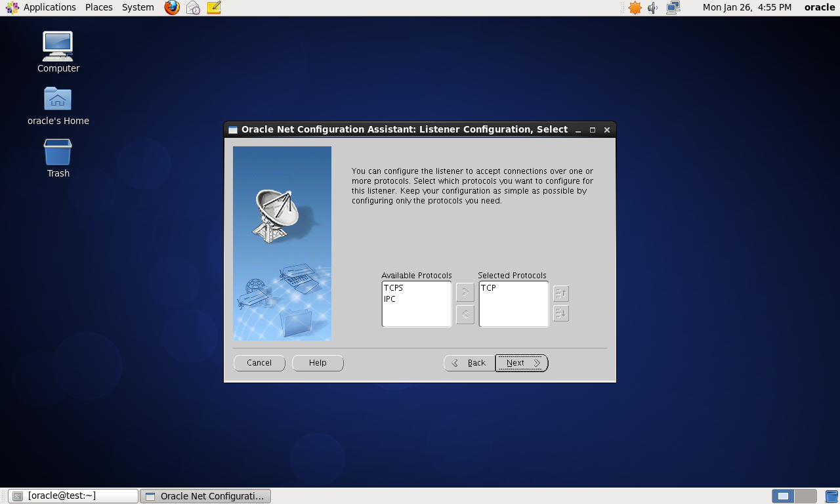Close the Oracle Net Configuration Assistant window

tap(607, 130)
